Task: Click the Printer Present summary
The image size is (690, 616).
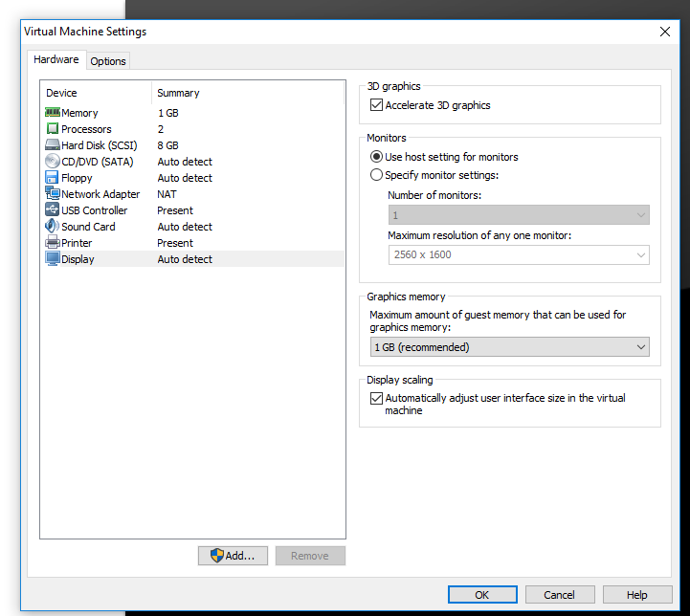Action: (175, 243)
